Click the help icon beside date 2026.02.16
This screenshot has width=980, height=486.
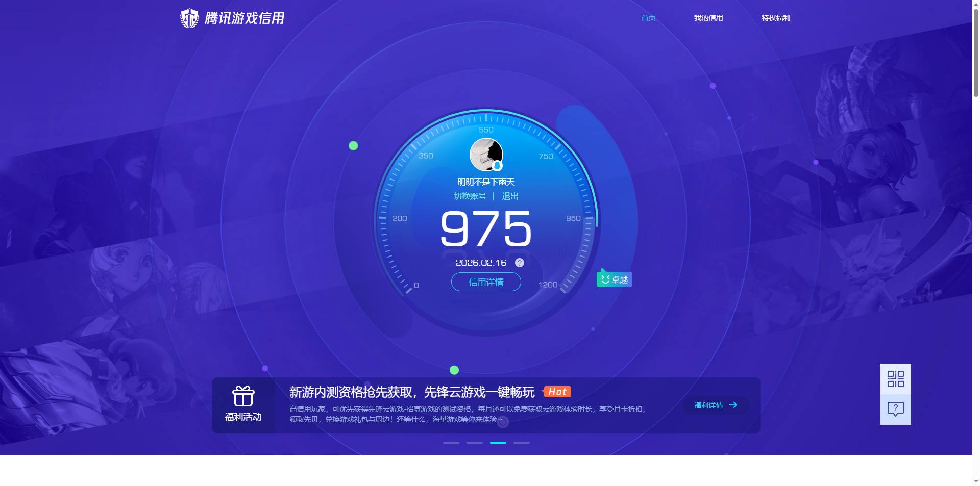tap(519, 263)
